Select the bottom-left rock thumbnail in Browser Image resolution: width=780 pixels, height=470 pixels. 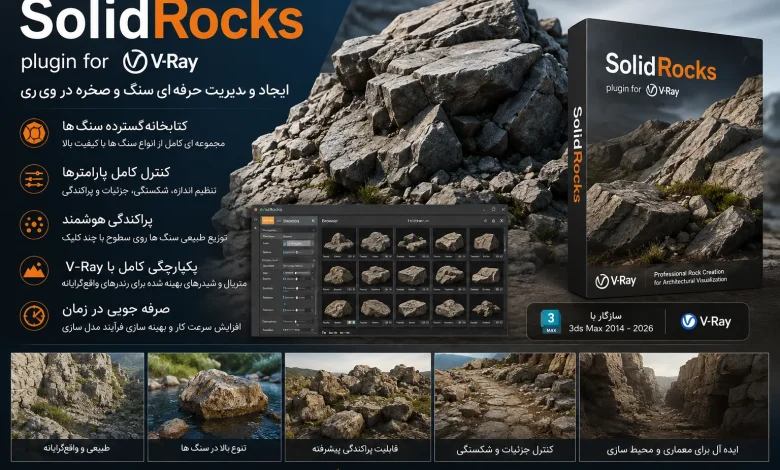click(339, 309)
